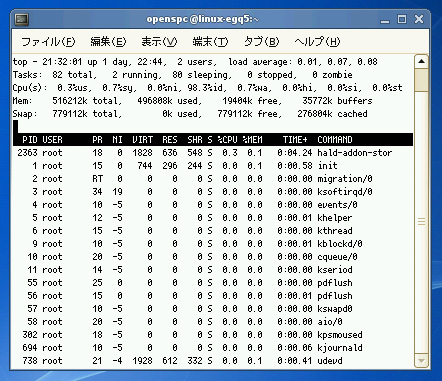Screen dimensions: 442x381
Task: Click the window title openspc@linux-egq5:~
Action: [x=202, y=19]
